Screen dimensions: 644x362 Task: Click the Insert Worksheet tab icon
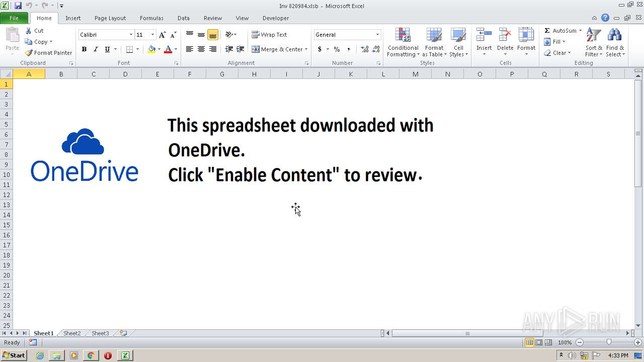pos(123,333)
